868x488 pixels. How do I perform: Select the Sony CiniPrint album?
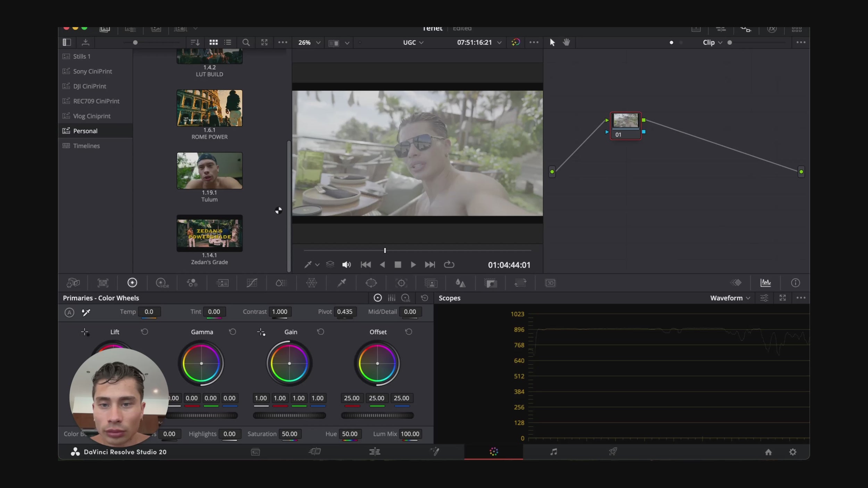click(x=92, y=71)
